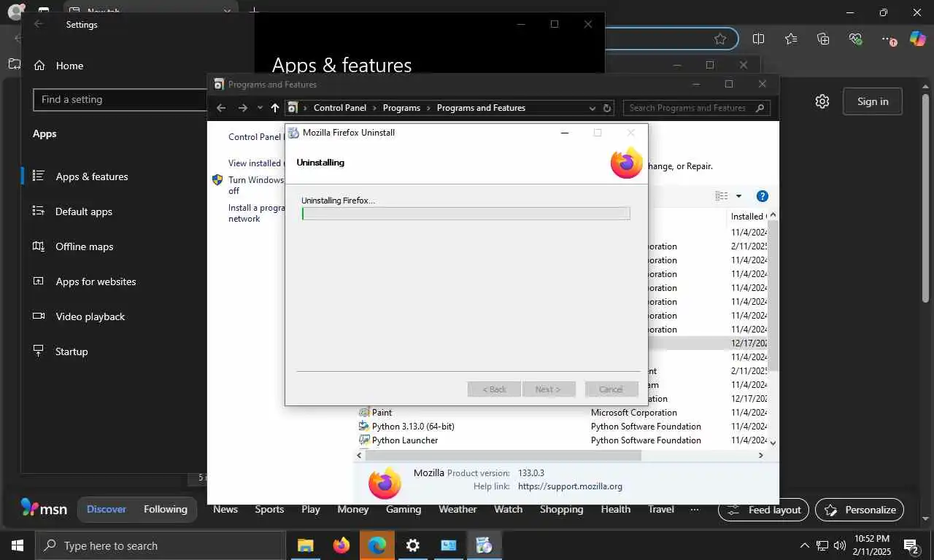This screenshot has width=934, height=560.
Task: Click the network icon in the system tray
Action: tap(822, 545)
